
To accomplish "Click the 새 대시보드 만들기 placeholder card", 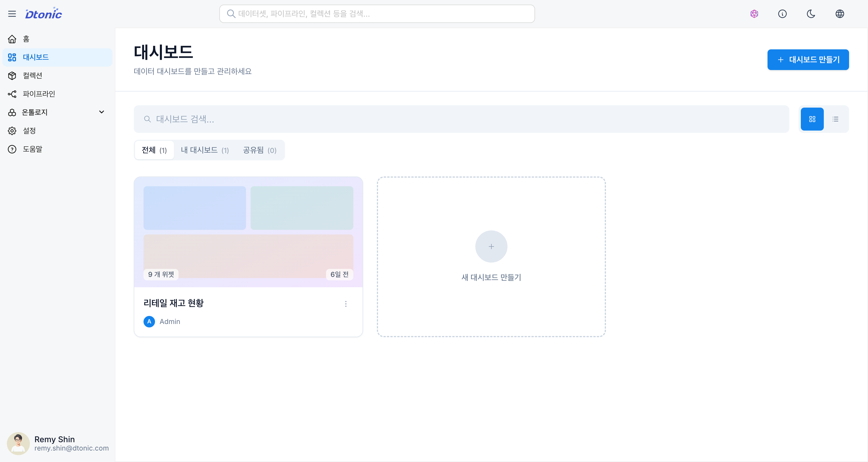I will pos(491,257).
